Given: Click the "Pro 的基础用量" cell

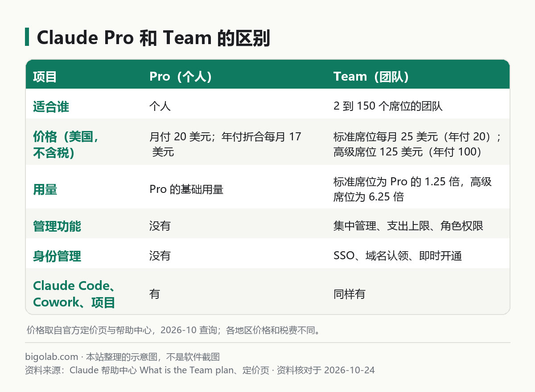Looking at the screenshot, I should tap(186, 190).
